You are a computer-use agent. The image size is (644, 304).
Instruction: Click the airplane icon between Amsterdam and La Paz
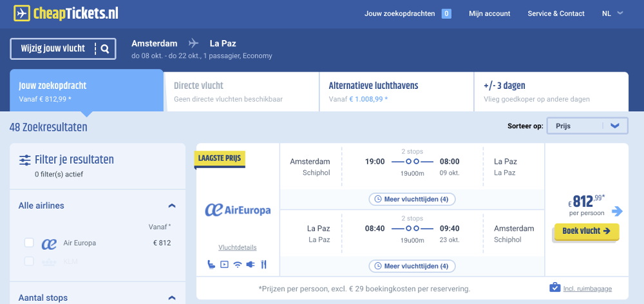[x=193, y=43]
